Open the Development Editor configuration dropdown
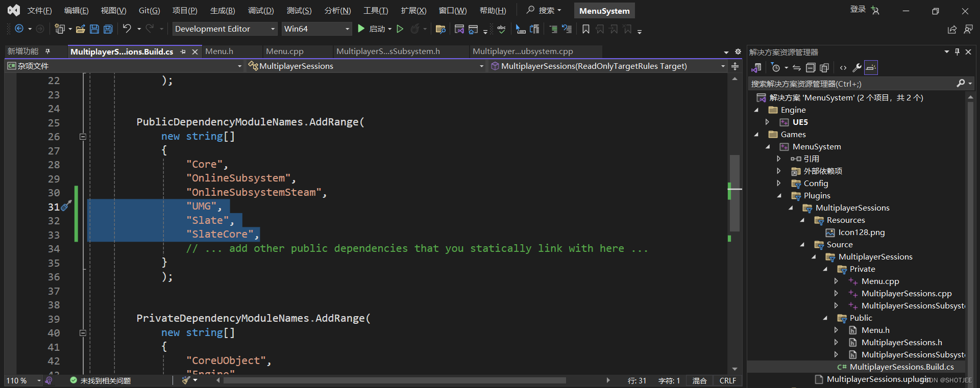980x388 pixels. click(225, 29)
